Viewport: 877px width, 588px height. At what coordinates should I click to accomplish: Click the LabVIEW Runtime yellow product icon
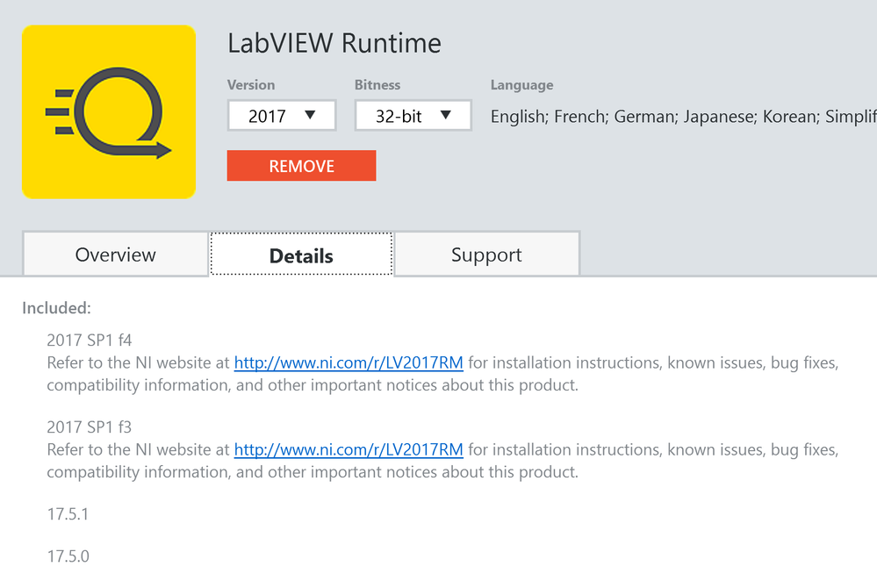pyautogui.click(x=109, y=111)
